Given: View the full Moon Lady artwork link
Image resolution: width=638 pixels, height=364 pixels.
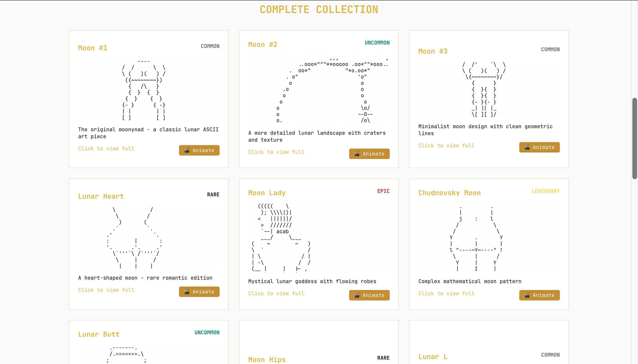Looking at the screenshot, I should coord(276,293).
